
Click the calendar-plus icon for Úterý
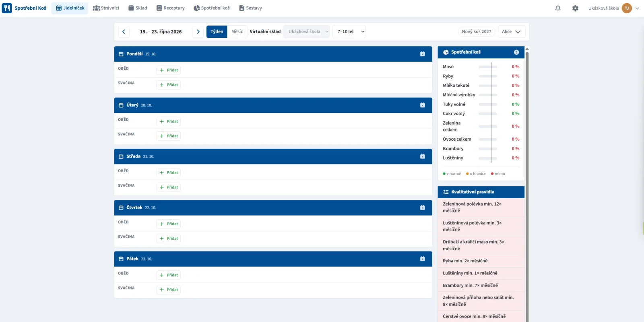tap(423, 105)
